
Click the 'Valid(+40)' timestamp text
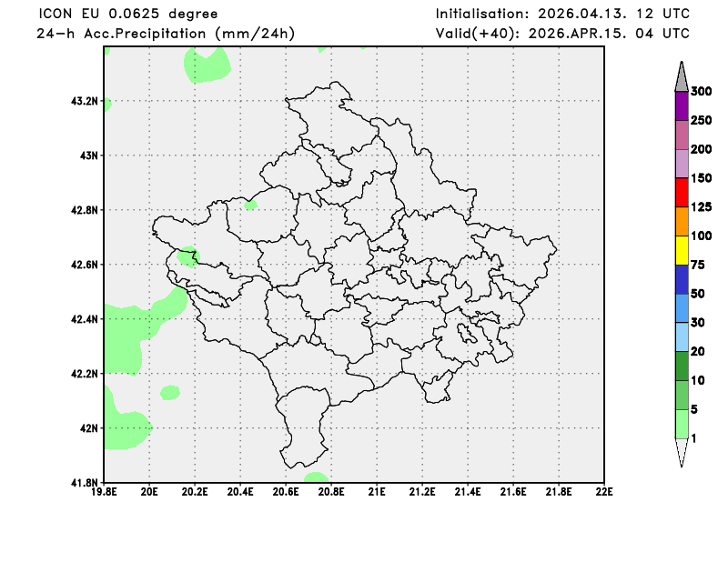[x=562, y=34]
